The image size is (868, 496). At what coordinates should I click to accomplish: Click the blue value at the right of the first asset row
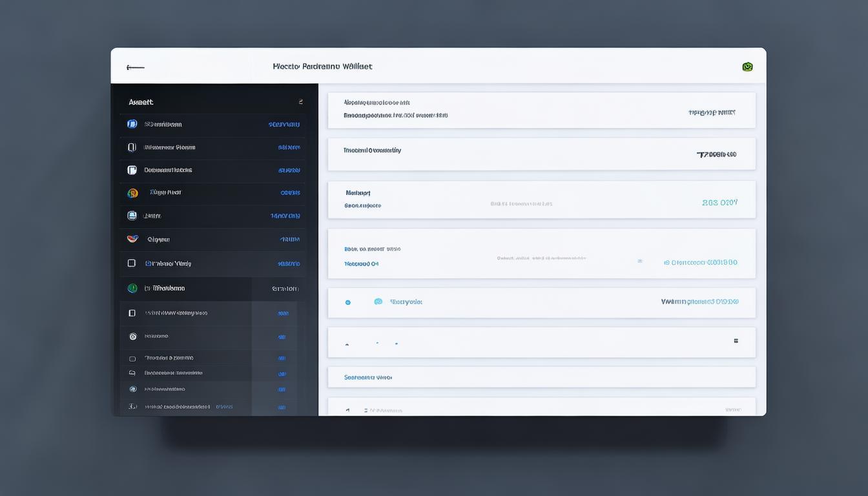point(284,125)
